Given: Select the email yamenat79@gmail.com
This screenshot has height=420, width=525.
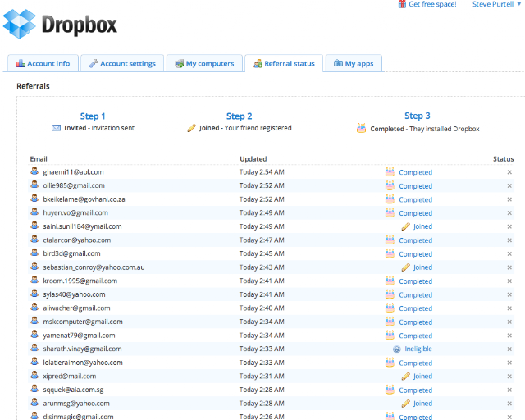Looking at the screenshot, I should coord(79,336).
